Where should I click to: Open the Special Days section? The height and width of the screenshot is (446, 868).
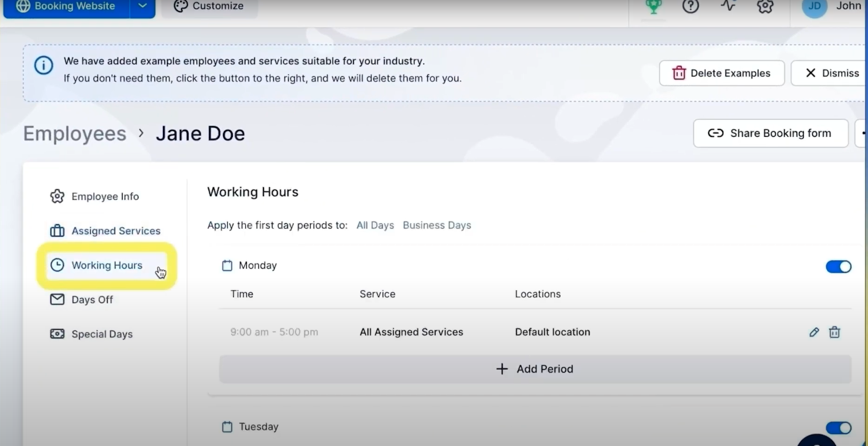102,334
